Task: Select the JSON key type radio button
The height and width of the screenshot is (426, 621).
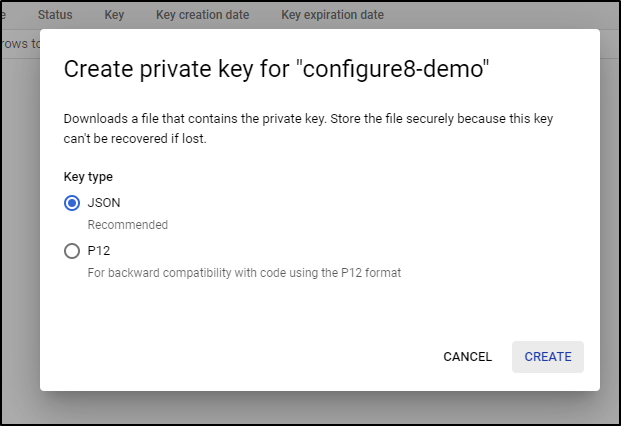Action: (72, 203)
